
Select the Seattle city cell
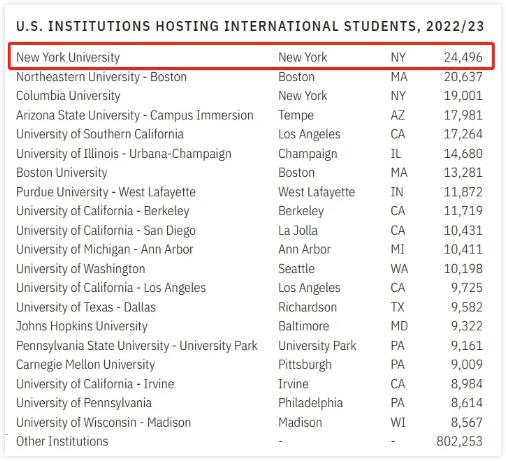click(x=296, y=269)
